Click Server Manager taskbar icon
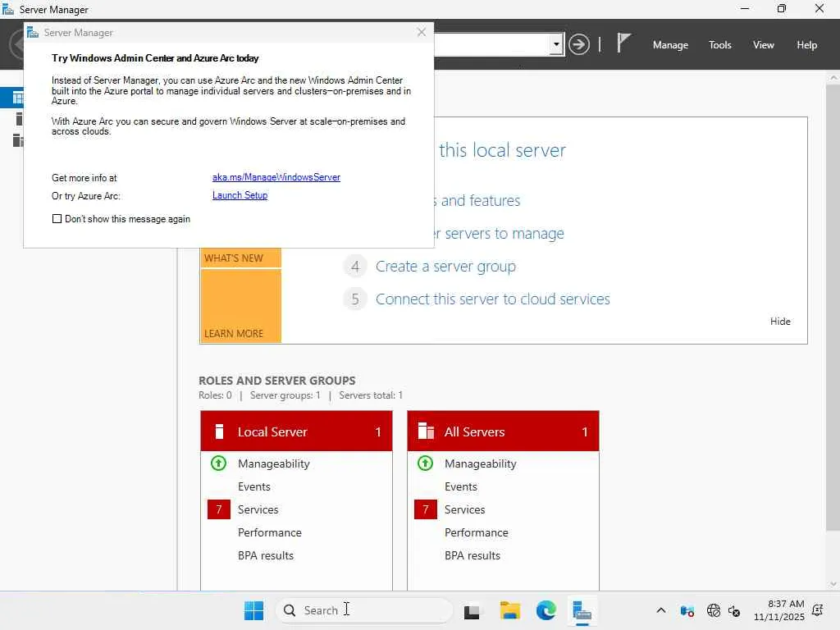The height and width of the screenshot is (630, 840). [582, 610]
